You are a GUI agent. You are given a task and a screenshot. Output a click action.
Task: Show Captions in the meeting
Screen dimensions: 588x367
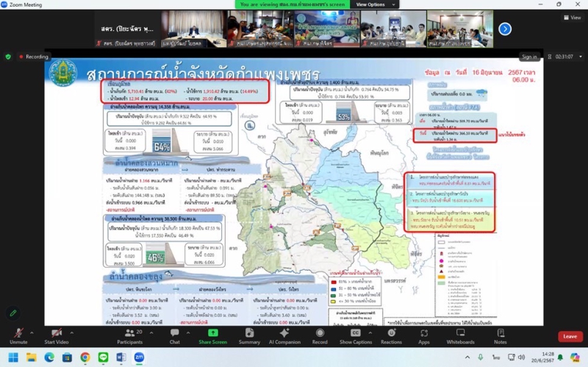click(x=355, y=335)
